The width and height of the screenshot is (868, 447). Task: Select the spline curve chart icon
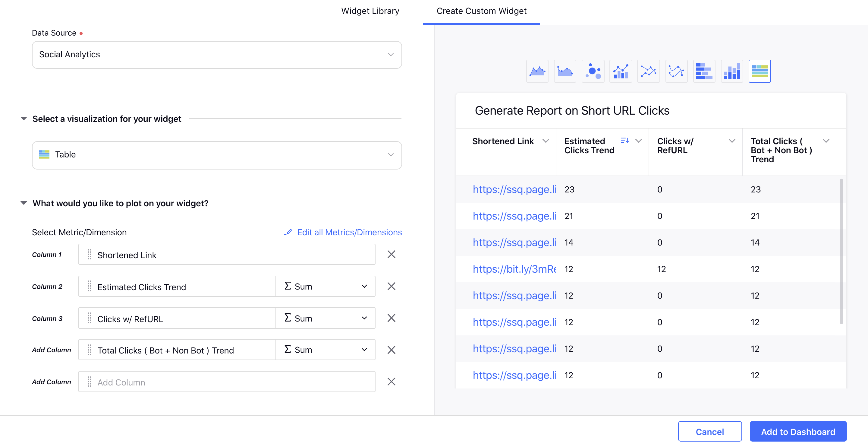click(676, 71)
